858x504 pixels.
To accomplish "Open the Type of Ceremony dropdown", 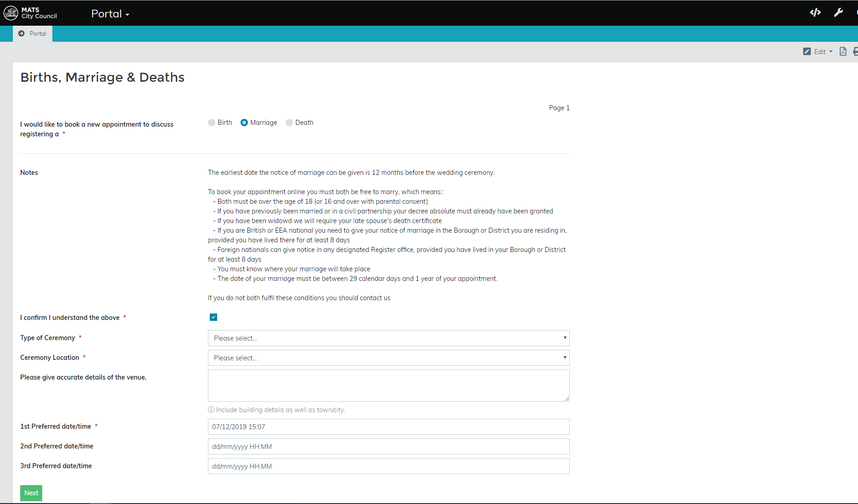I will (x=388, y=338).
